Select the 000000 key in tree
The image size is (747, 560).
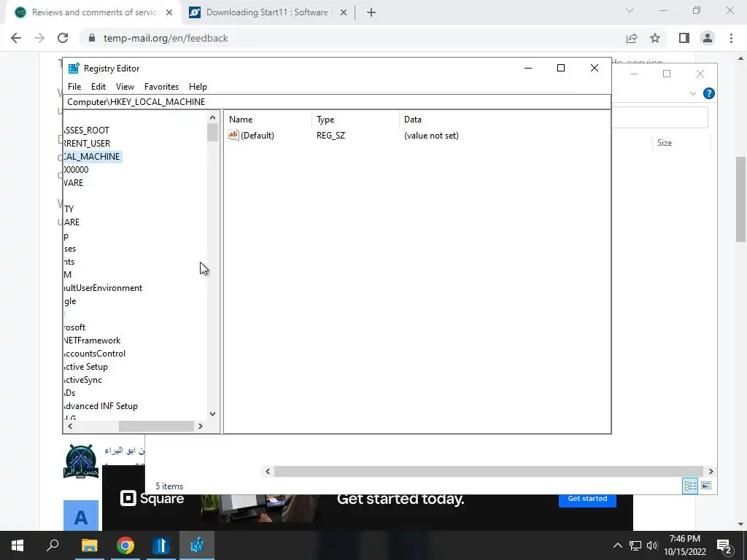[x=76, y=169]
